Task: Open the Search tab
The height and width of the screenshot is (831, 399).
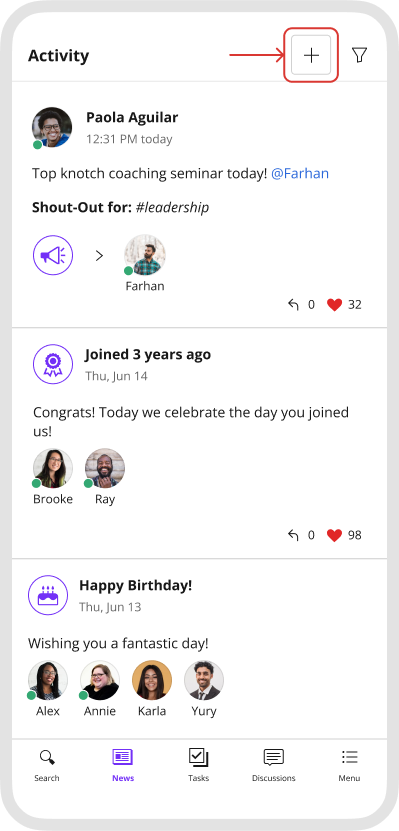Action: click(47, 766)
